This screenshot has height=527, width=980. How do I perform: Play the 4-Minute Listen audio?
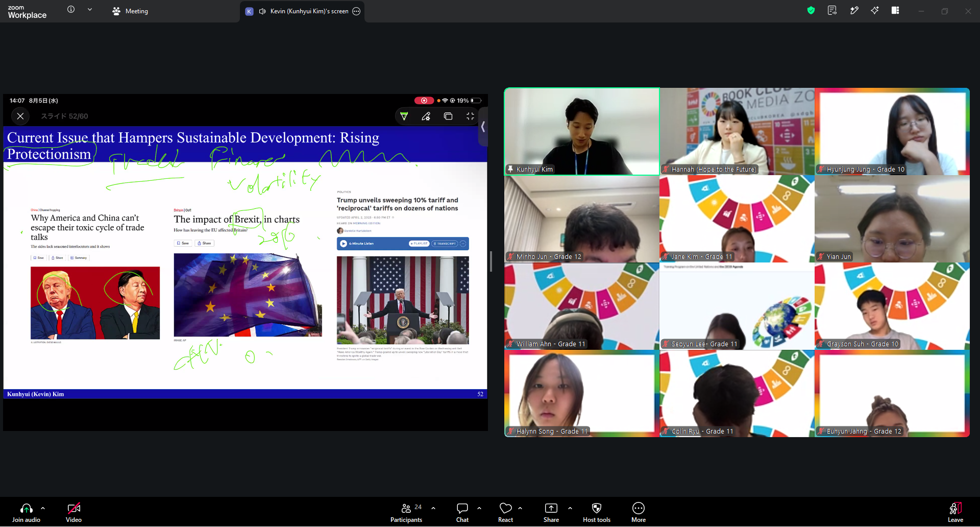pyautogui.click(x=344, y=244)
